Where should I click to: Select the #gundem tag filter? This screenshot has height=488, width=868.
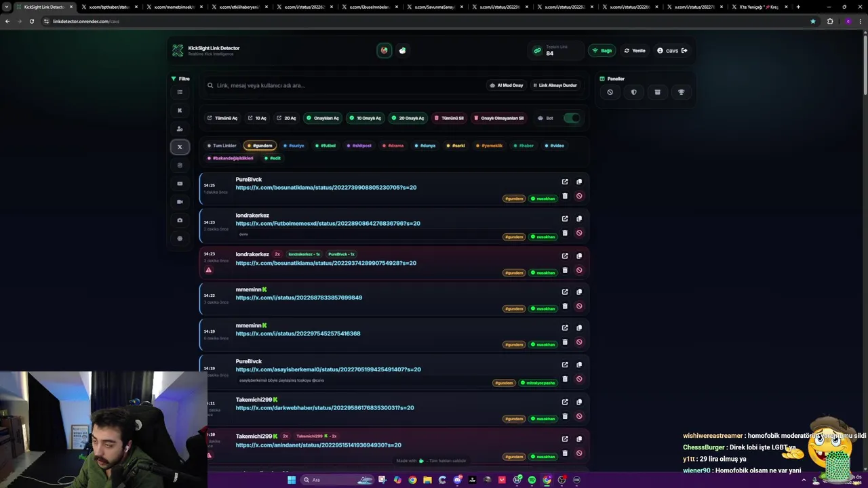point(260,146)
